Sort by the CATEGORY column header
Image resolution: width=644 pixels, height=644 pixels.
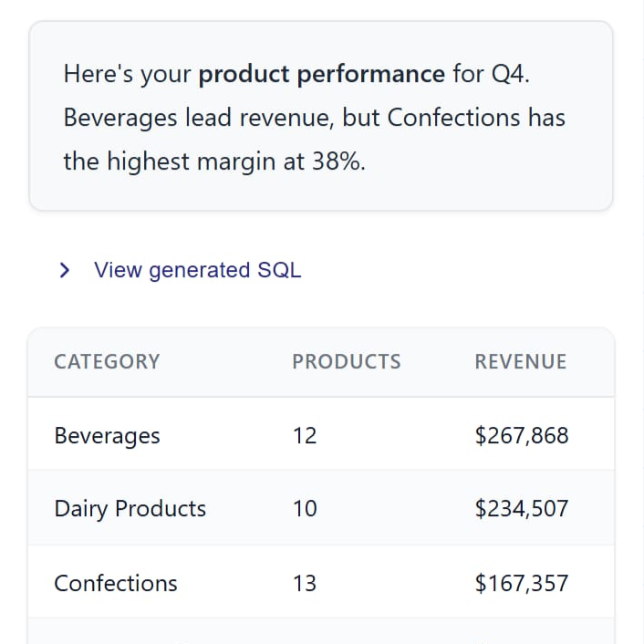(x=107, y=362)
